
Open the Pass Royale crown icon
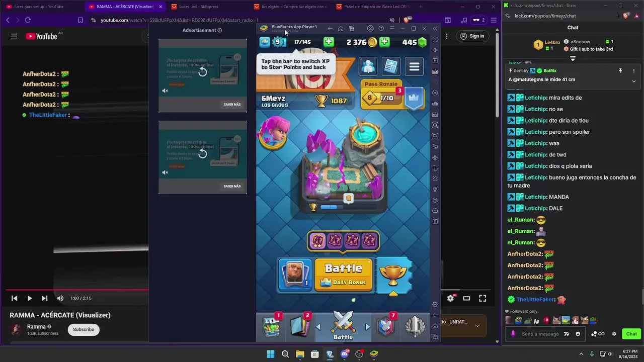click(x=414, y=98)
